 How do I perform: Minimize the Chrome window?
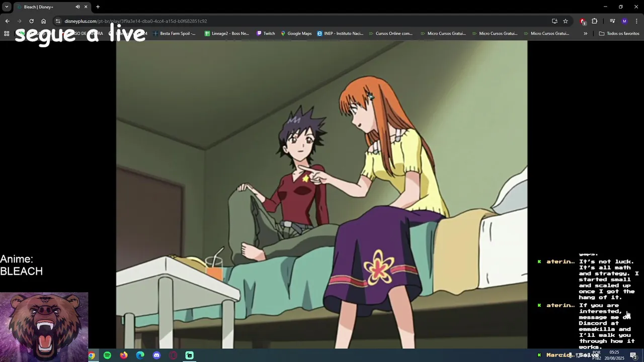[605, 7]
